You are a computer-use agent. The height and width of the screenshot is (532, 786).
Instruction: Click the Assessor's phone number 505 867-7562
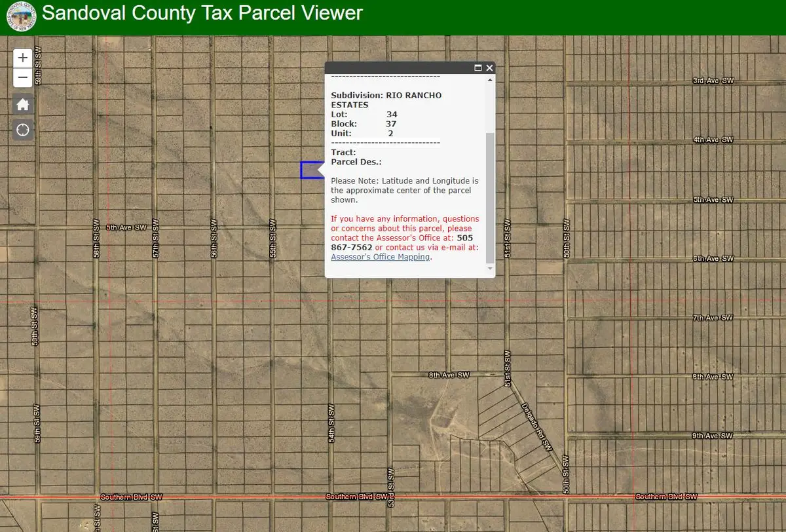[x=352, y=248]
